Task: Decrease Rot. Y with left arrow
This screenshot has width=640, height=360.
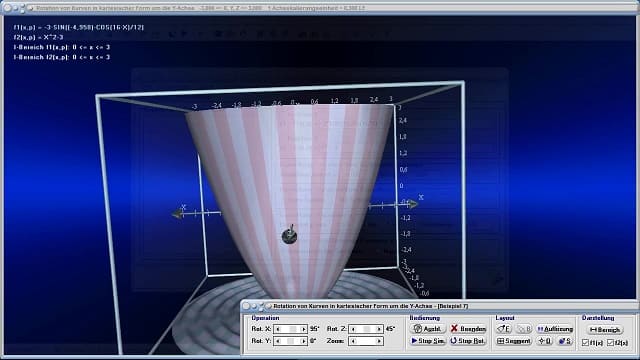Action: [x=278, y=341]
